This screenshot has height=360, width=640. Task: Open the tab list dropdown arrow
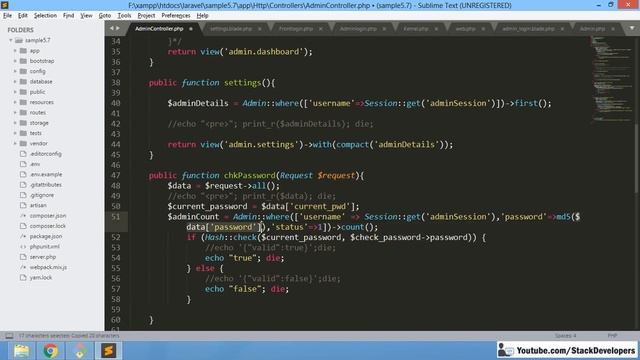tap(632, 28)
